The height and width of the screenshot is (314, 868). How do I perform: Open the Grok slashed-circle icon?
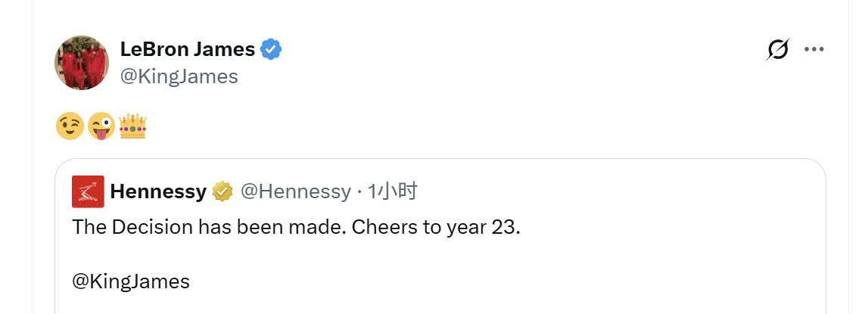(777, 50)
